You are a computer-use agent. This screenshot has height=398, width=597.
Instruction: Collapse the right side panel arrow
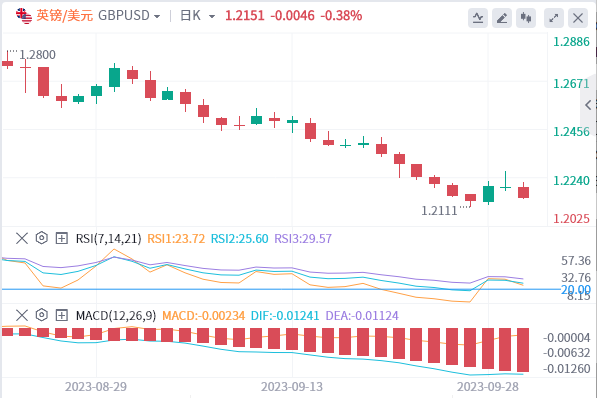tap(589, 105)
